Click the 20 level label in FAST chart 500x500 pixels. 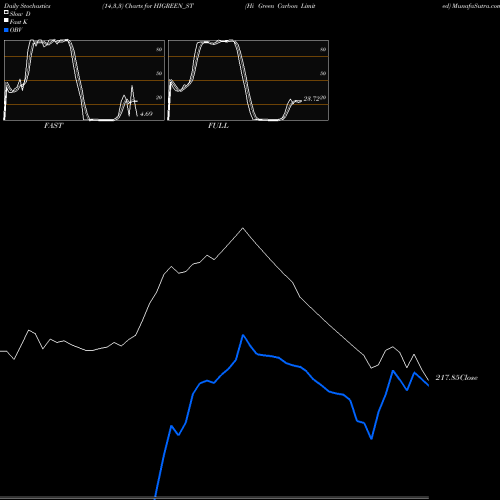[x=159, y=97]
